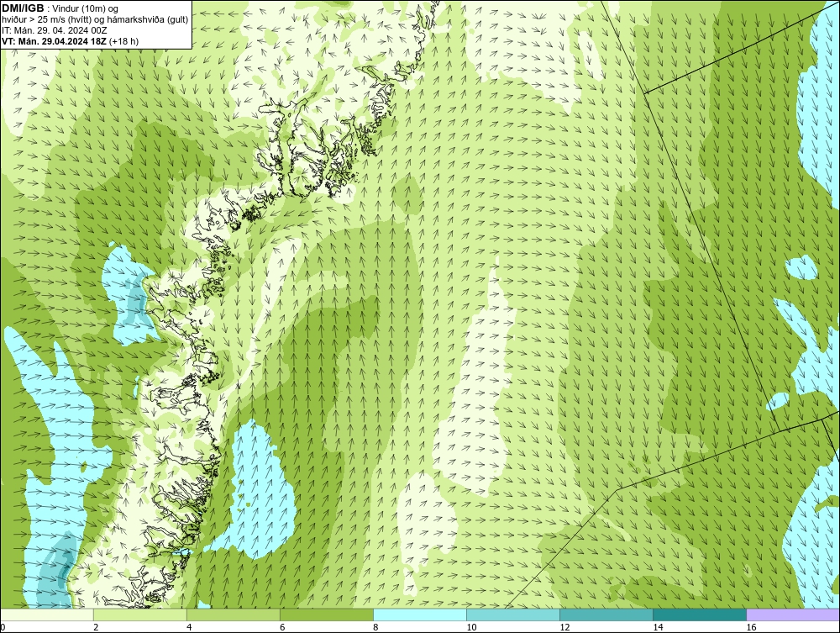
Task: Click the scale label 6
Action: pyautogui.click(x=282, y=627)
